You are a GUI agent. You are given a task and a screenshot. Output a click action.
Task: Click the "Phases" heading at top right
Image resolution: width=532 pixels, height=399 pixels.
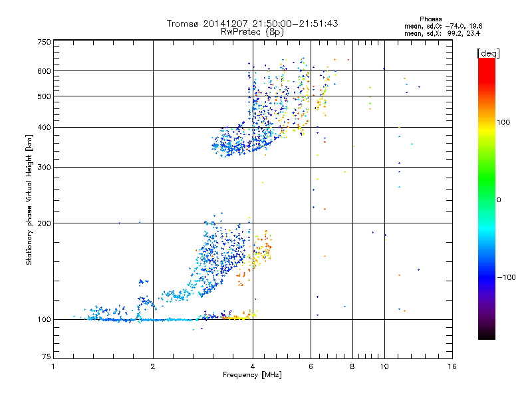(430, 19)
